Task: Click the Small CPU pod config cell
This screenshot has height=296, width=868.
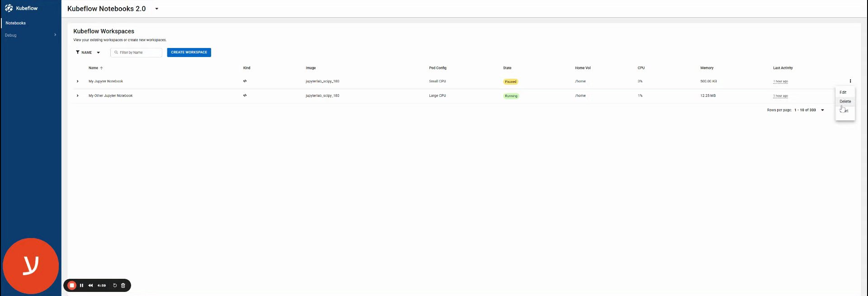Action: coord(437,81)
